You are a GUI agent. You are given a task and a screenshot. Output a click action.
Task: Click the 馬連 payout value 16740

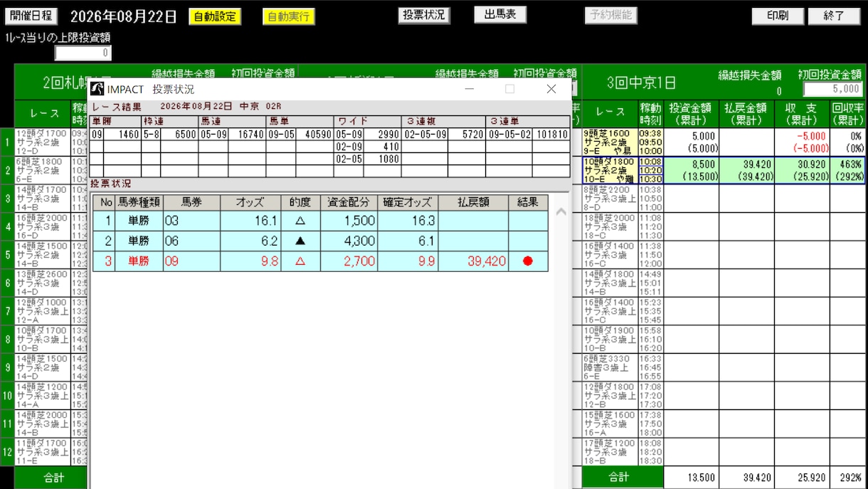tap(245, 134)
